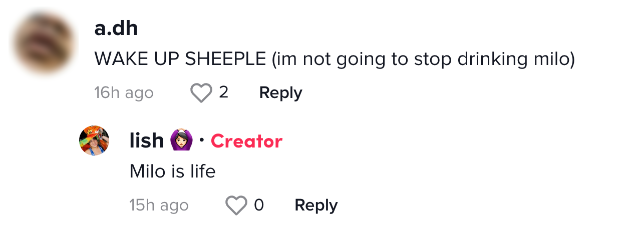
Task: Open lish's profile picture avatar
Action: (94, 140)
